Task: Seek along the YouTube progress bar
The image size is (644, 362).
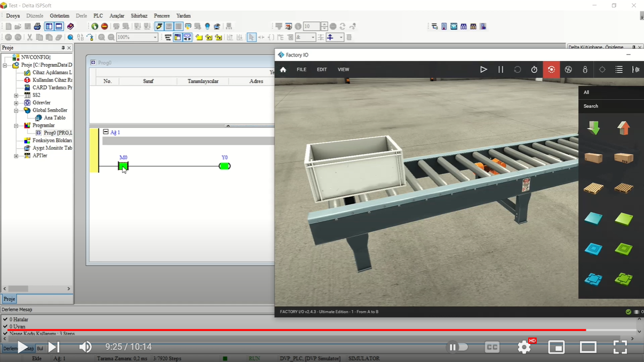Action: pyautogui.click(x=322, y=330)
